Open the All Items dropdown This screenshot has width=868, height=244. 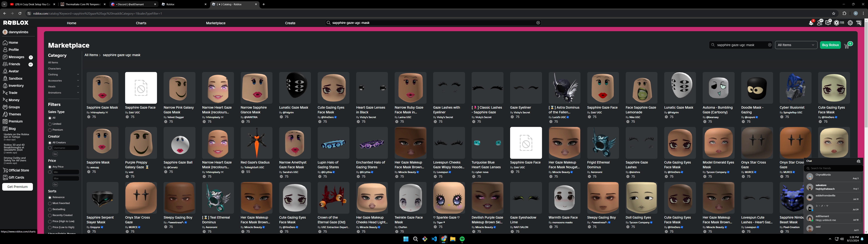(x=796, y=45)
